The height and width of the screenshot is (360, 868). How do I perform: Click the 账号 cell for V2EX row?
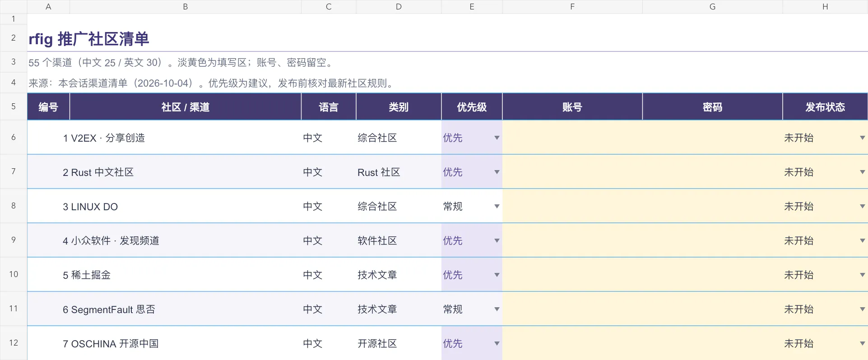pyautogui.click(x=572, y=138)
